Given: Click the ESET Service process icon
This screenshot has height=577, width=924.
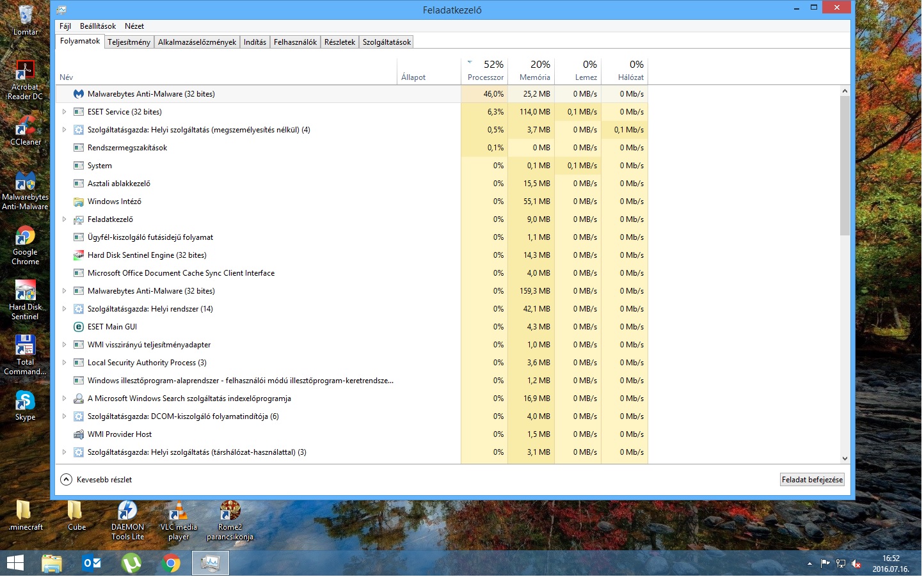Looking at the screenshot, I should click(x=79, y=112).
